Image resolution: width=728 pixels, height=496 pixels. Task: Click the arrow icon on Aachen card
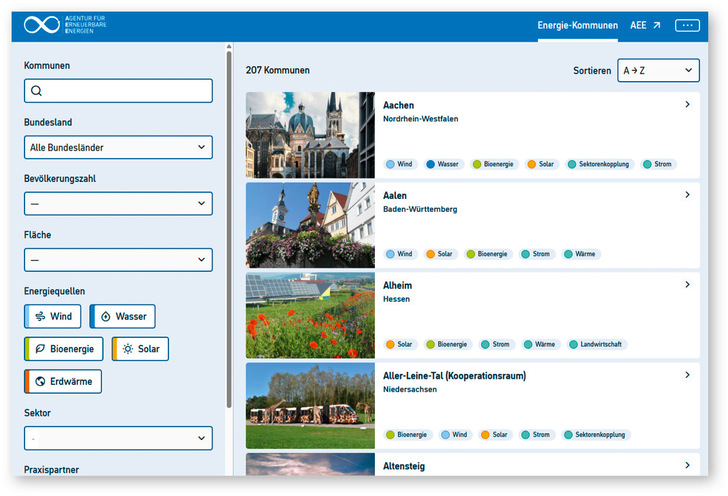687,105
